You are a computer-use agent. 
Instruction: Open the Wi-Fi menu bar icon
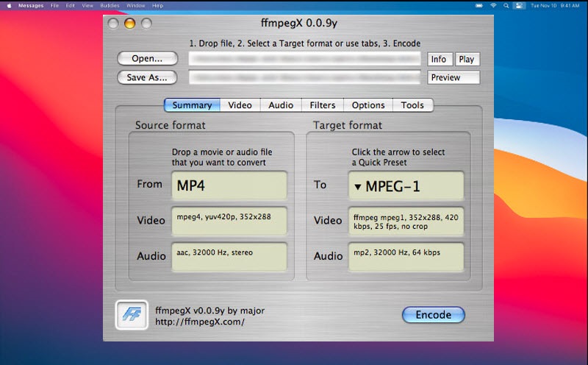pos(493,6)
